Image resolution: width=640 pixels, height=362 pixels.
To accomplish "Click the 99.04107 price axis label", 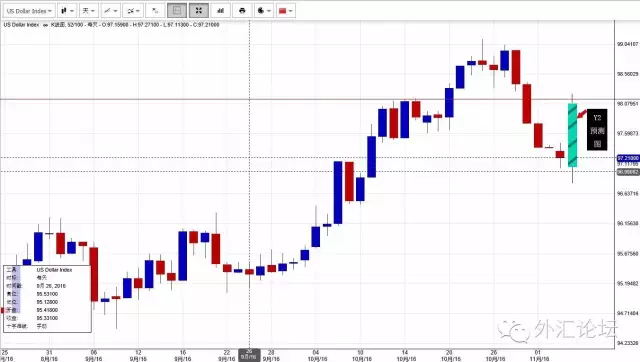I will pyautogui.click(x=627, y=44).
